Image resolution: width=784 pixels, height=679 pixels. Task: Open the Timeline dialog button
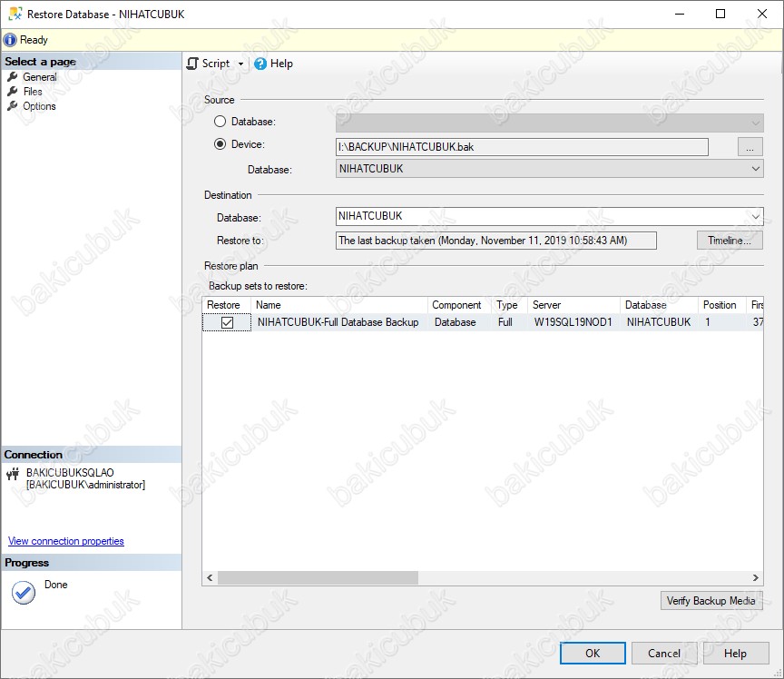click(730, 241)
